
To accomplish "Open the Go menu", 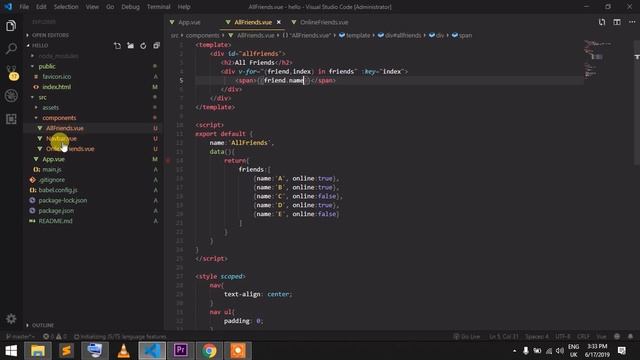I will [x=110, y=7].
